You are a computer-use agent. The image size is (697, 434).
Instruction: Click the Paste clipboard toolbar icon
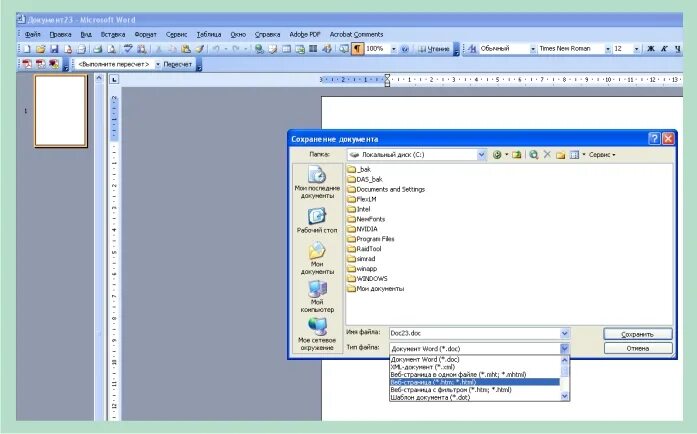pos(186,49)
